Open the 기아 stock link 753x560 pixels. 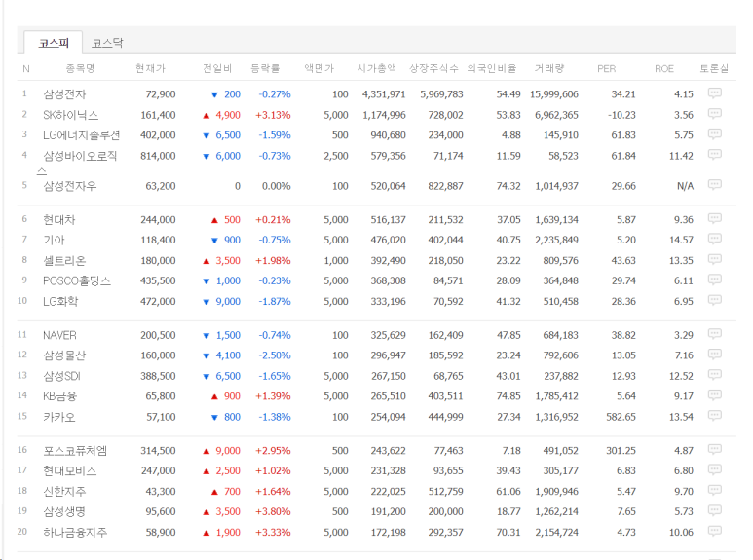coord(54,240)
